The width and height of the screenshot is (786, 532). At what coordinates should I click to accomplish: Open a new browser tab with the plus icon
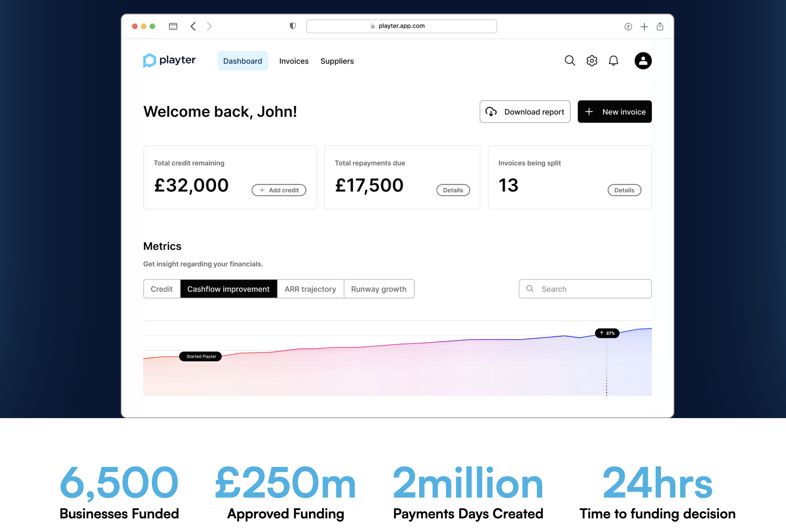click(x=644, y=26)
